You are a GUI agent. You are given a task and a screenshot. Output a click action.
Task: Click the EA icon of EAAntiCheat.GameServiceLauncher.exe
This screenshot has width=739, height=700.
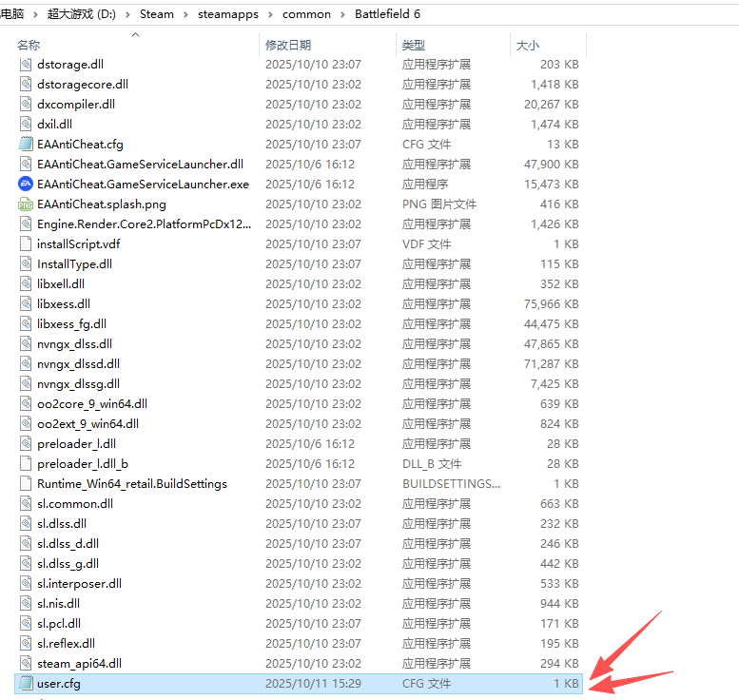click(x=26, y=184)
